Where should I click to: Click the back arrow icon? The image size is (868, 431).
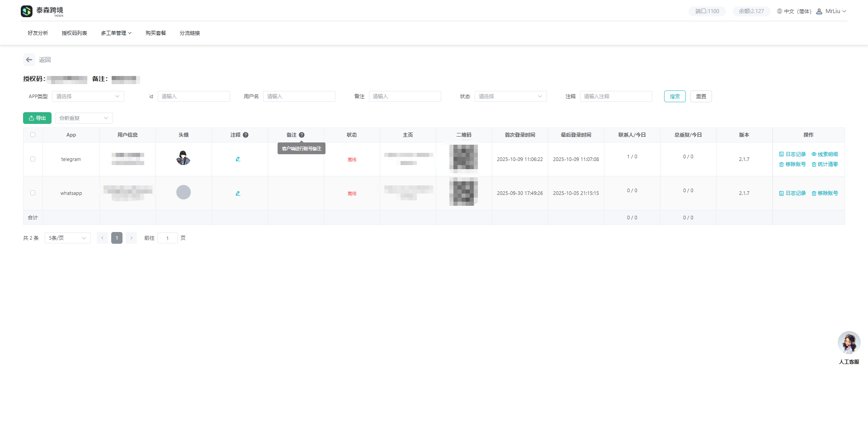tap(29, 60)
